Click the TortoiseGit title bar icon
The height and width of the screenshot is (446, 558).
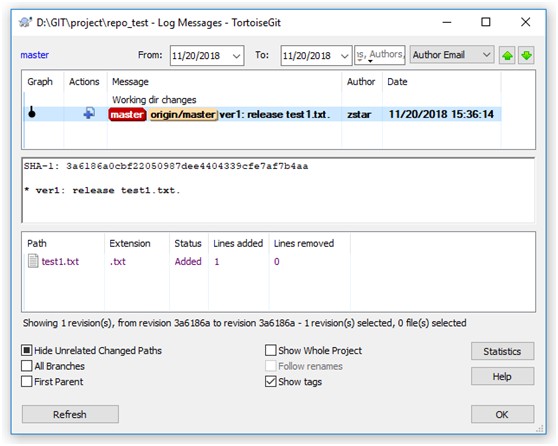[x=25, y=22]
